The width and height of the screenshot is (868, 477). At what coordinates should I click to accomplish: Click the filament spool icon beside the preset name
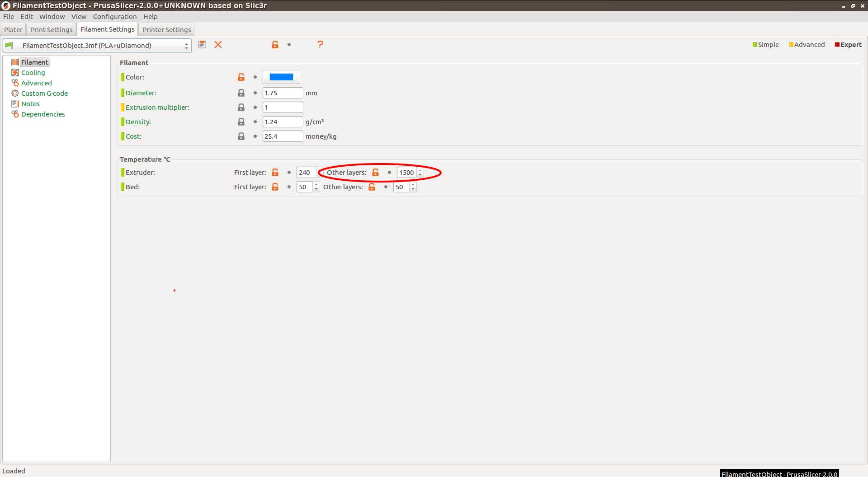tap(9, 45)
